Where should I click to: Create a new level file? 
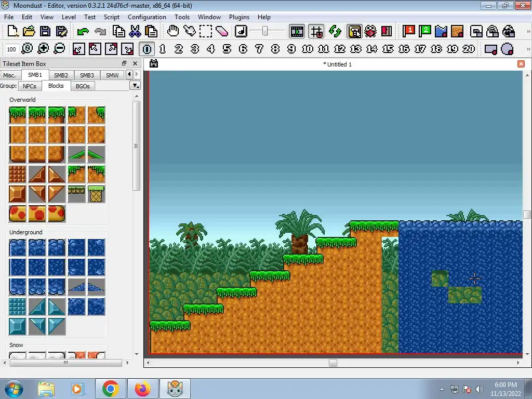[x=12, y=31]
